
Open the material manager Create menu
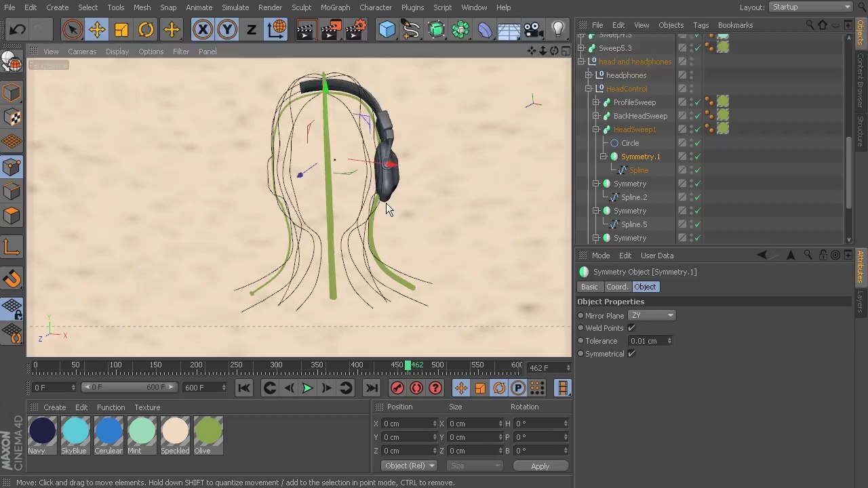[x=55, y=407]
